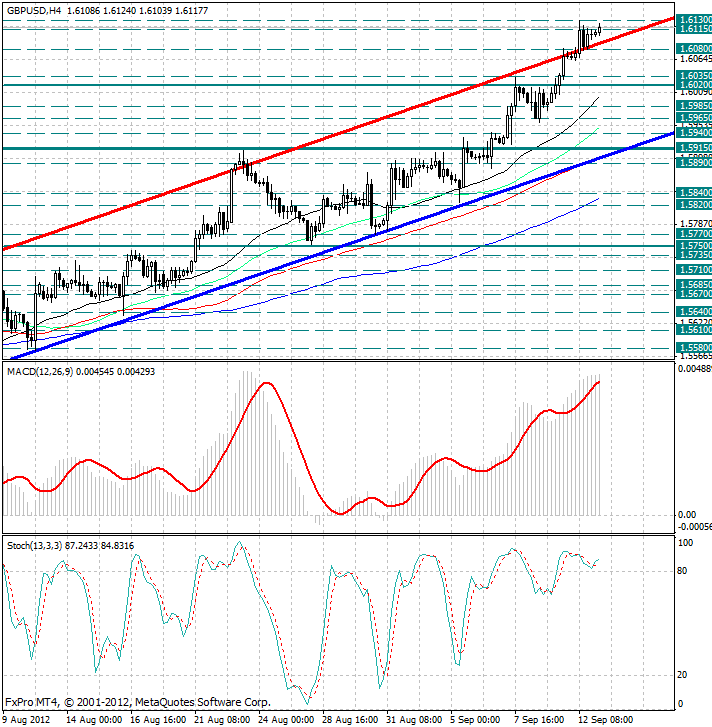712x727 pixels.
Task: Select the red MACD signal line
Action: (x=301, y=448)
